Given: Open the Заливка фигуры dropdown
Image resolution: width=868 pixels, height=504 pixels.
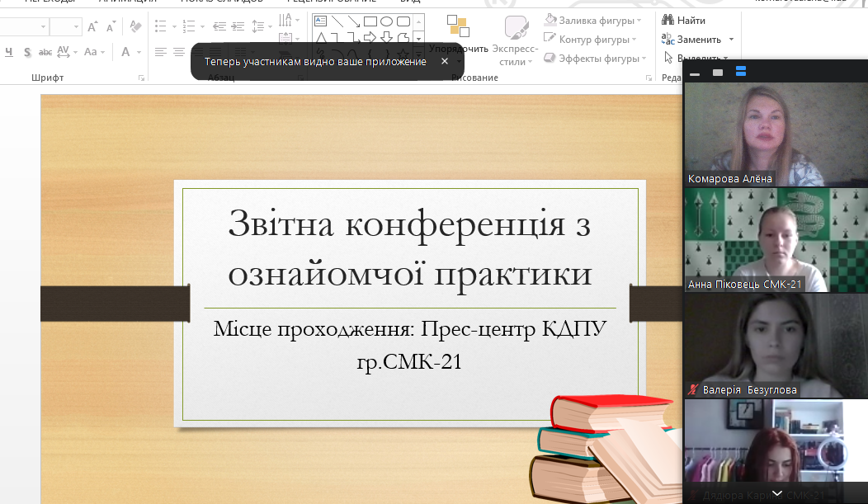Looking at the screenshot, I should [x=593, y=20].
